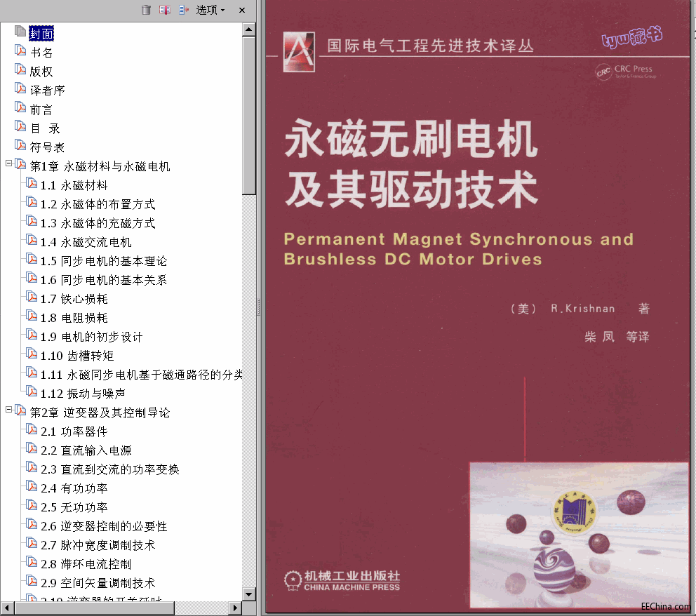Click the page icon beside 2.1 功率器件
The image size is (696, 616).
[31, 429]
